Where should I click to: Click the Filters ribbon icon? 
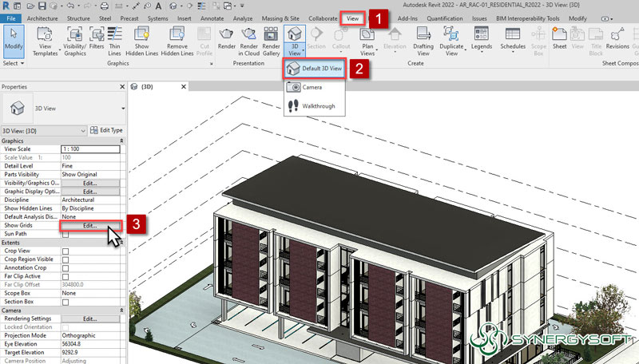(x=97, y=38)
